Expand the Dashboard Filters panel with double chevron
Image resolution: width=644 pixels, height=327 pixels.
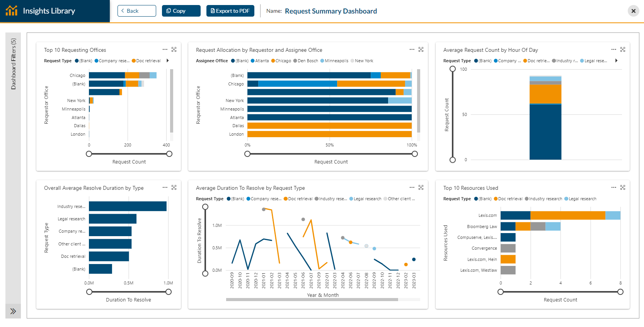13,311
